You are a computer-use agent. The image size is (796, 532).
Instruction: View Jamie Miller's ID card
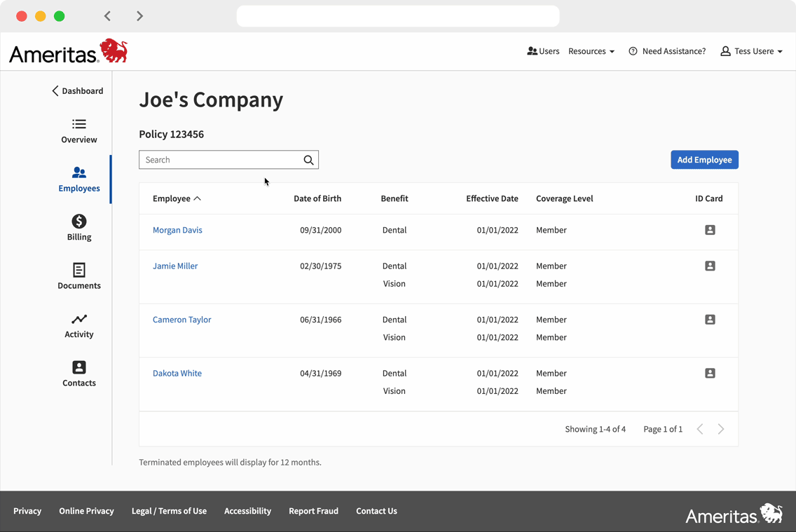point(710,266)
